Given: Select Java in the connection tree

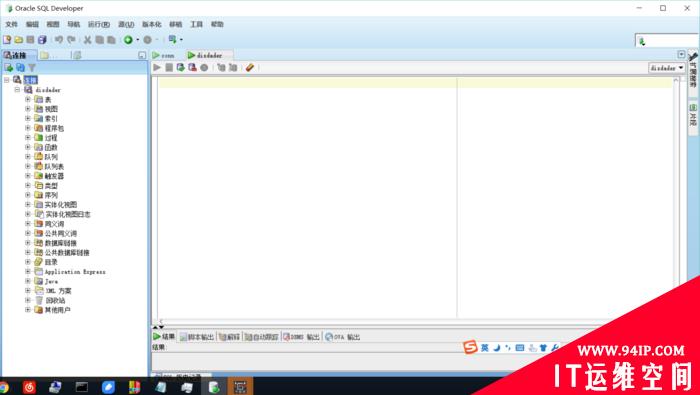Looking at the screenshot, I should click(51, 281).
